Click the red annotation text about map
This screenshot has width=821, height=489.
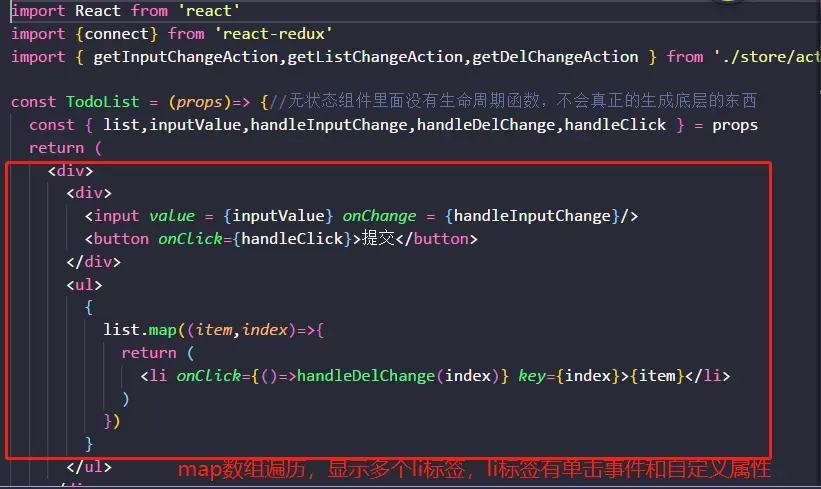click(474, 469)
